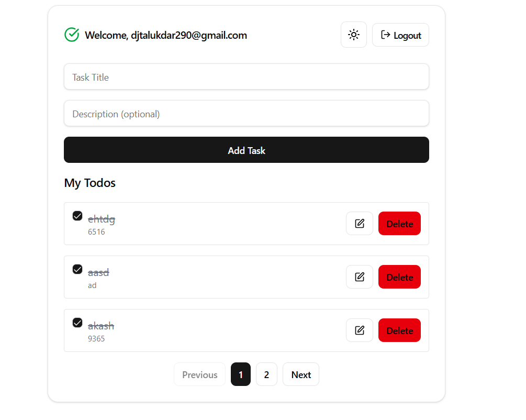Viewport: 526px width, 420px height.
Task: Click the Description (optional) input field
Action: (246, 113)
